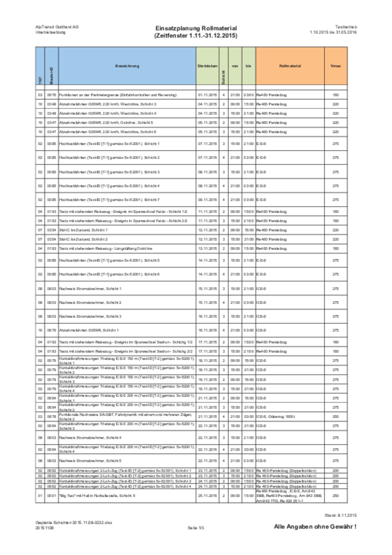Select the Master-ID column header

(x=52, y=66)
